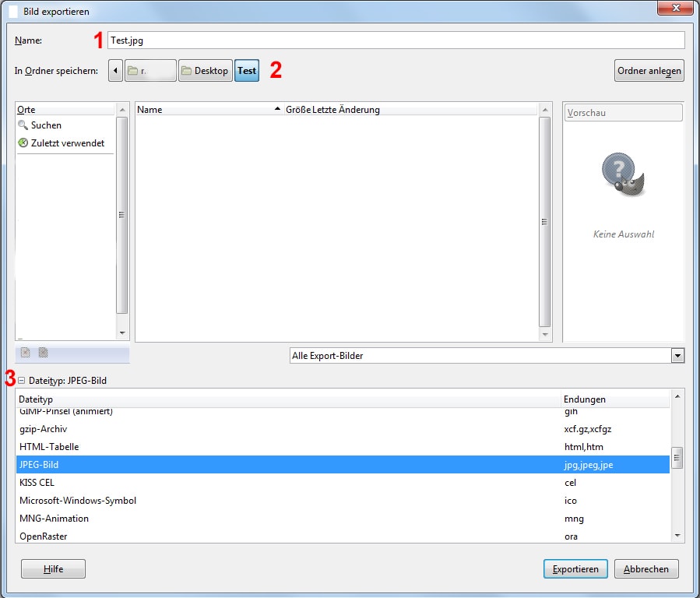Click the add bookmark icon below Orte
Image resolution: width=700 pixels, height=598 pixels.
[26, 353]
